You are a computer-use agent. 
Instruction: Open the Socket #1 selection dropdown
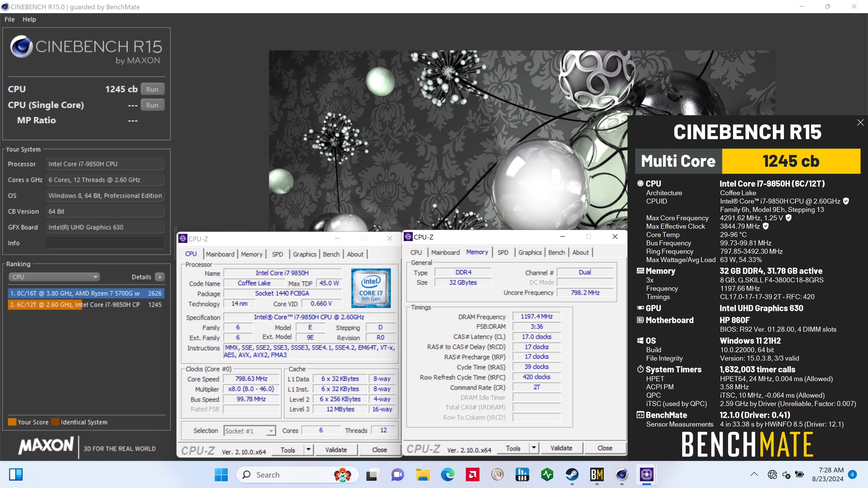point(250,431)
